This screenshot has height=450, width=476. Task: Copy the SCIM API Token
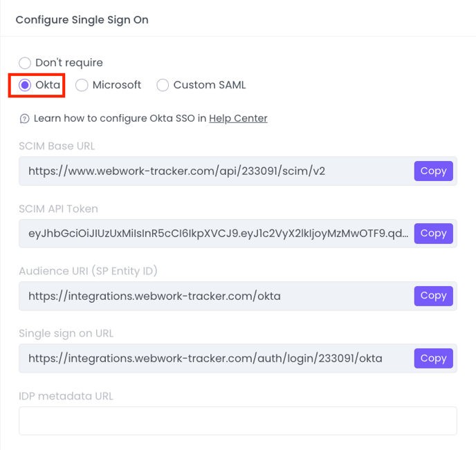(433, 234)
